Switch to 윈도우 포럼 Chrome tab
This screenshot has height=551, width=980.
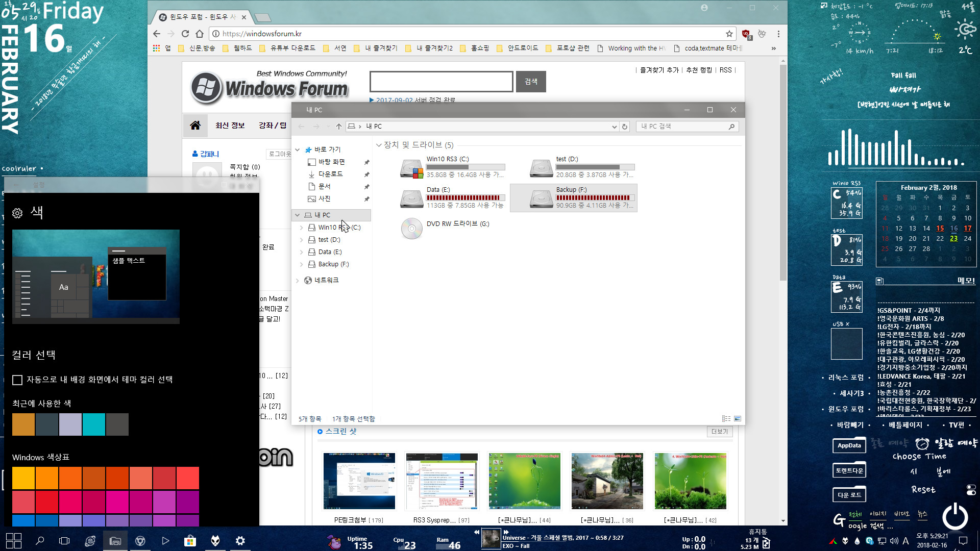(x=203, y=17)
